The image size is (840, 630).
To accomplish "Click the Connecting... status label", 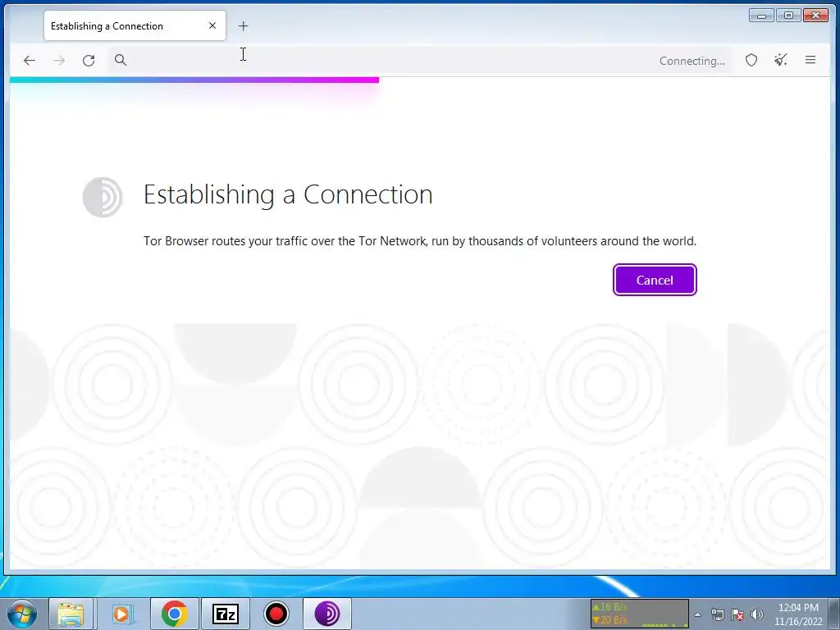I will pos(692,61).
